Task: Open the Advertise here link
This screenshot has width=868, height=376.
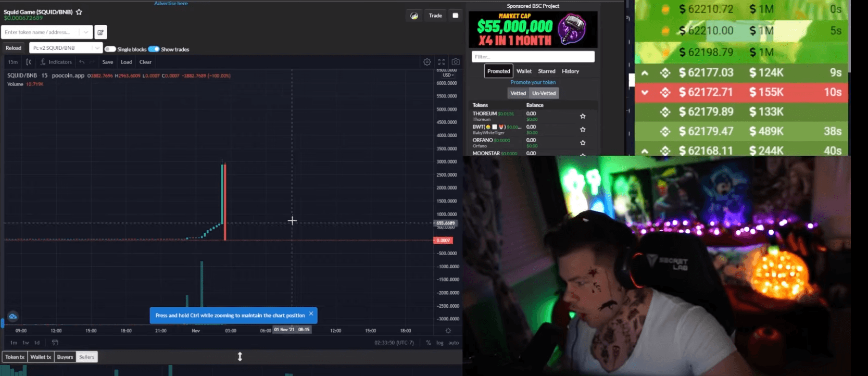Action: click(x=171, y=4)
